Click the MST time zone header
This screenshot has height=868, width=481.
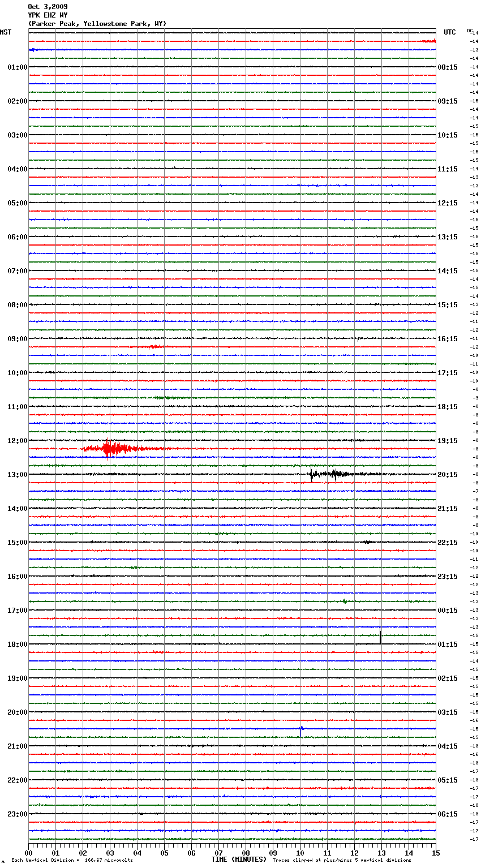coord(6,32)
